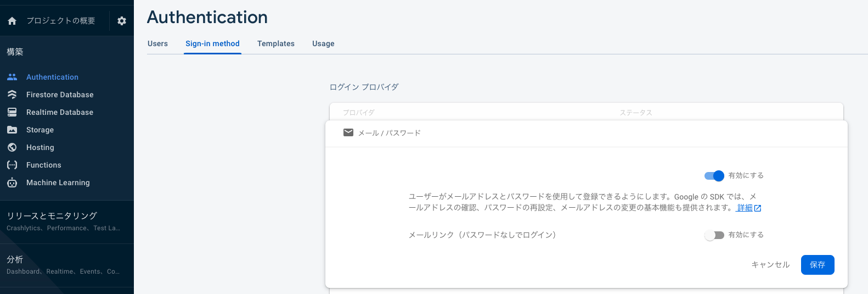Select the Authentication people icon

(12, 77)
